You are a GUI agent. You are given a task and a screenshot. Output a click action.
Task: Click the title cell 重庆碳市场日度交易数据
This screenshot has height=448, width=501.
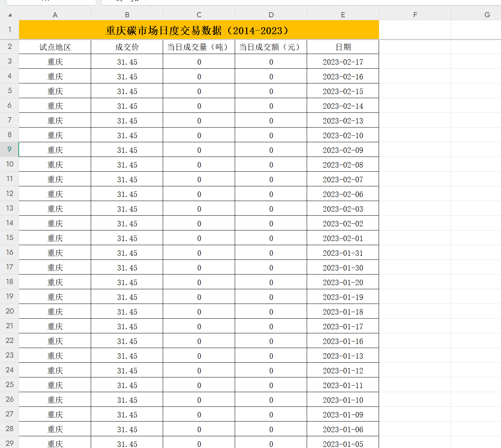pyautogui.click(x=199, y=30)
